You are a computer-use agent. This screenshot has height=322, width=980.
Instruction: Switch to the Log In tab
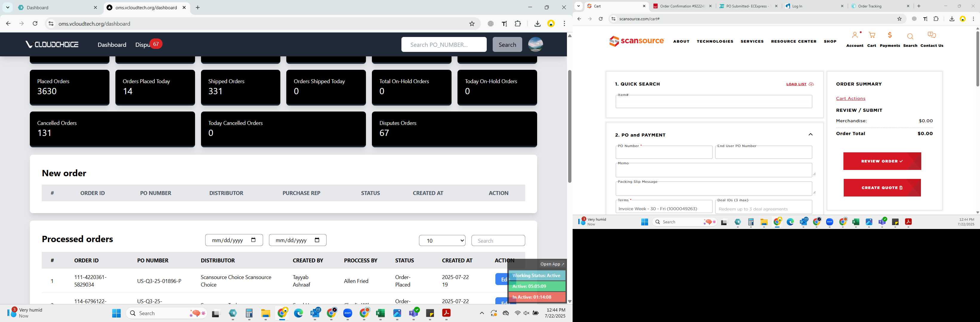pyautogui.click(x=814, y=6)
